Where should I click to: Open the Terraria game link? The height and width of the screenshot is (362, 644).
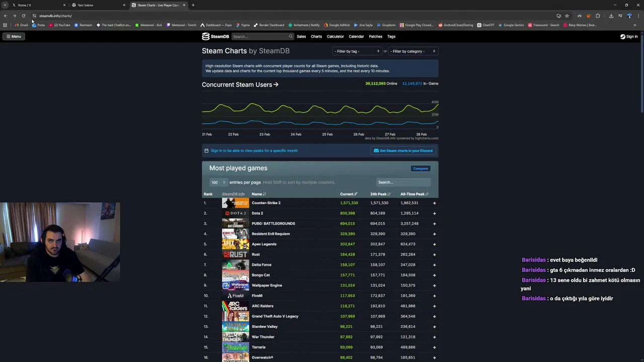[x=258, y=347]
